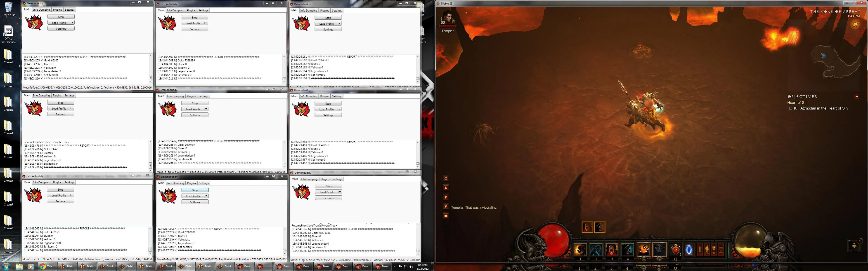Click Stop in the Gold 66105 Demonbuddy window
The width and height of the screenshot is (868, 271).
[x=61, y=17]
